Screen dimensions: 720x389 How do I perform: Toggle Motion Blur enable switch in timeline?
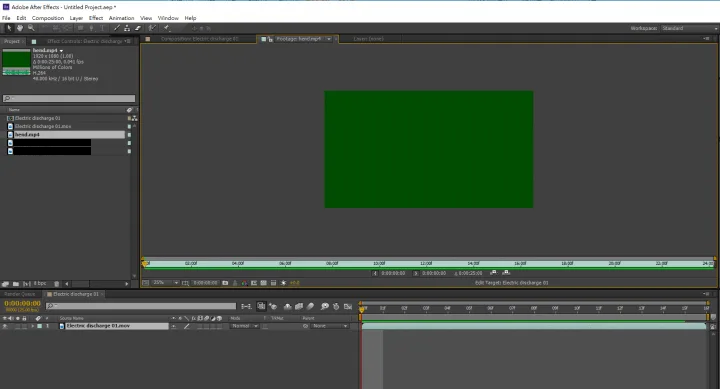tap(311, 306)
